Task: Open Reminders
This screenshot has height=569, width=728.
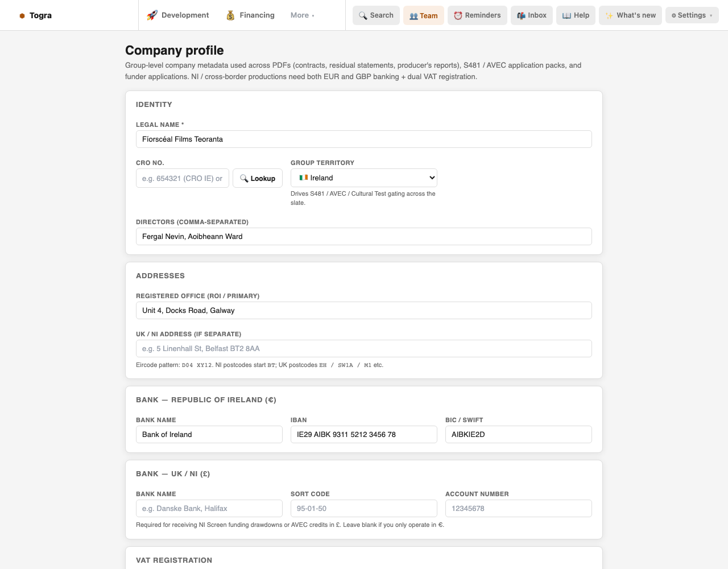Action: point(477,15)
